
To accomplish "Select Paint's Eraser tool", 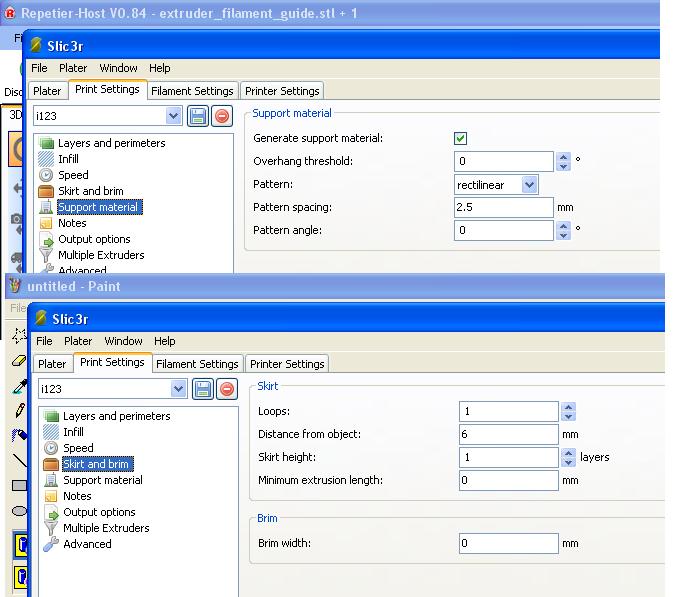I will click(19, 361).
